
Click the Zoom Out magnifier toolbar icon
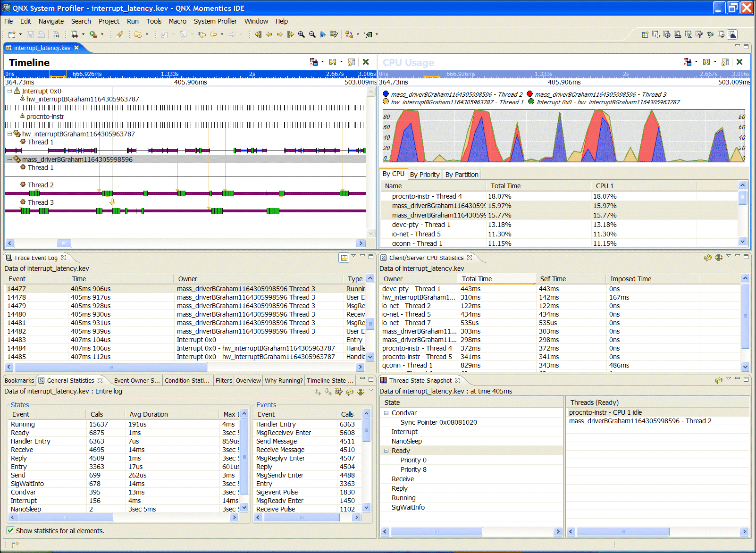pyautogui.click(x=312, y=34)
